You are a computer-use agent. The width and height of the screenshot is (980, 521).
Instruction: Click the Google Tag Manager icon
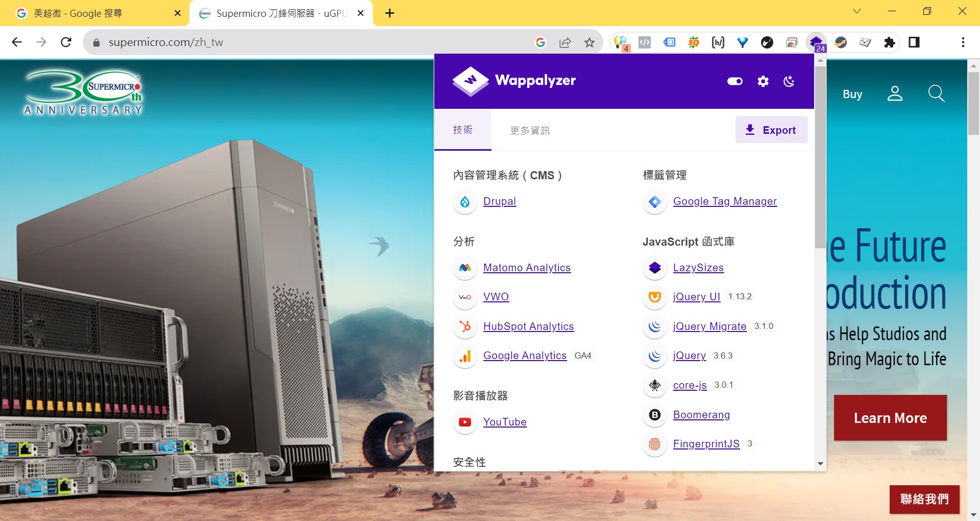655,202
